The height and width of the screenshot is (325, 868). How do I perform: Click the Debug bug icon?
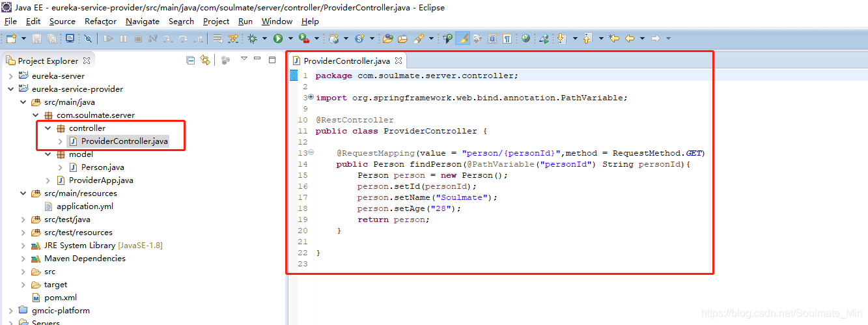click(252, 39)
